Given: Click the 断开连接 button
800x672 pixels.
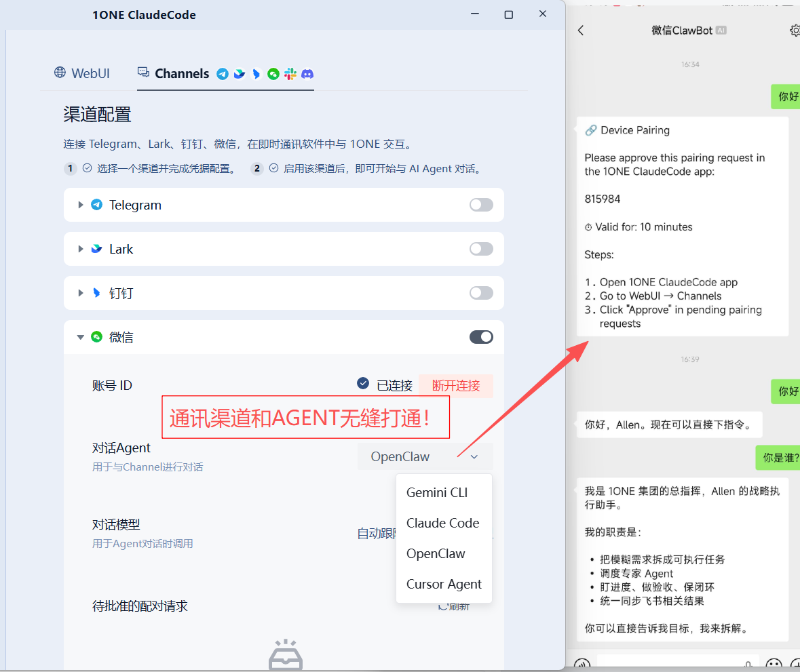Looking at the screenshot, I should (455, 385).
